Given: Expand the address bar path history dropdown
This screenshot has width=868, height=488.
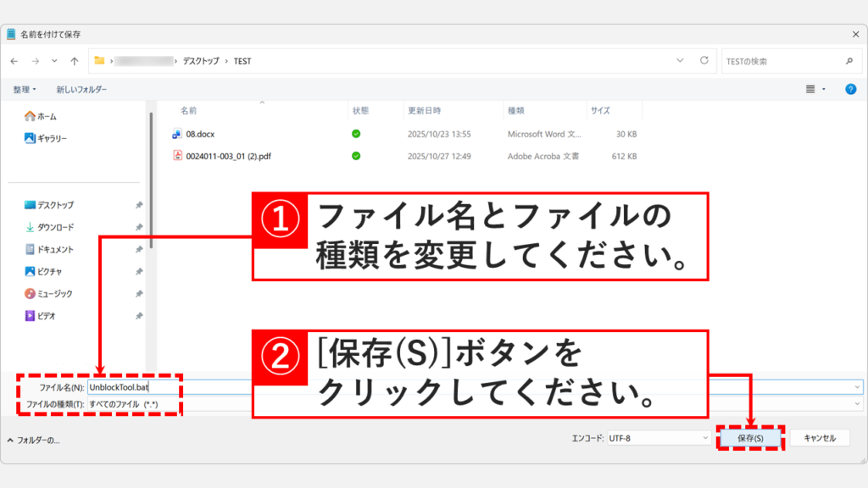Looking at the screenshot, I should click(680, 61).
